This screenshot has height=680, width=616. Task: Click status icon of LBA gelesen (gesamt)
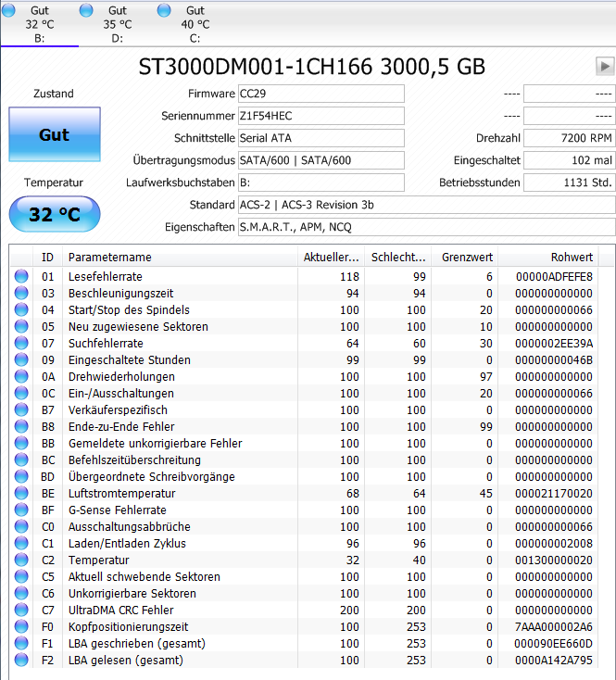tap(21, 660)
